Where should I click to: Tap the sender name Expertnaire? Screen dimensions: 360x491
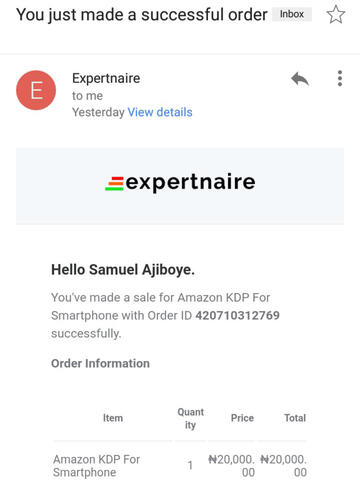[106, 78]
